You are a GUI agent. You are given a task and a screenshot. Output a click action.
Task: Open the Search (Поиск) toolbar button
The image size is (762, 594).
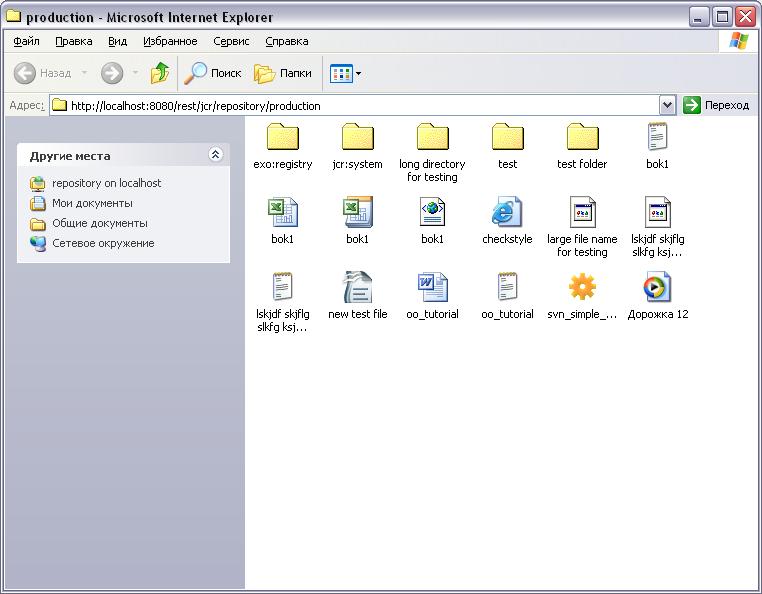[214, 73]
